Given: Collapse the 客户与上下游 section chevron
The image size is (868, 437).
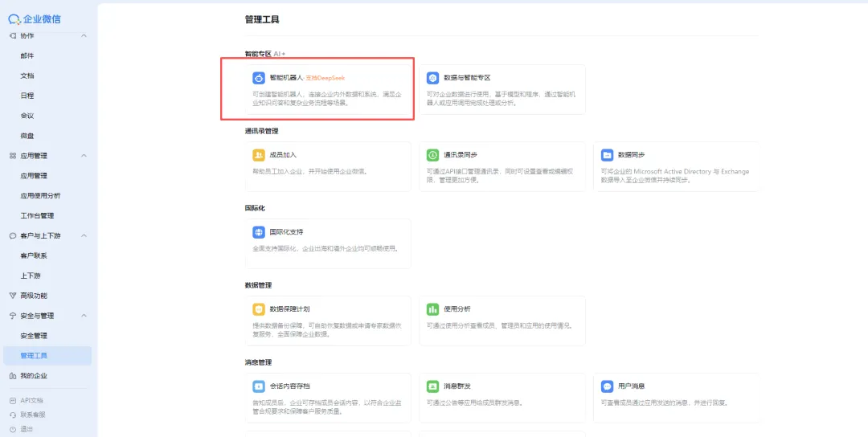Looking at the screenshot, I should point(84,235).
